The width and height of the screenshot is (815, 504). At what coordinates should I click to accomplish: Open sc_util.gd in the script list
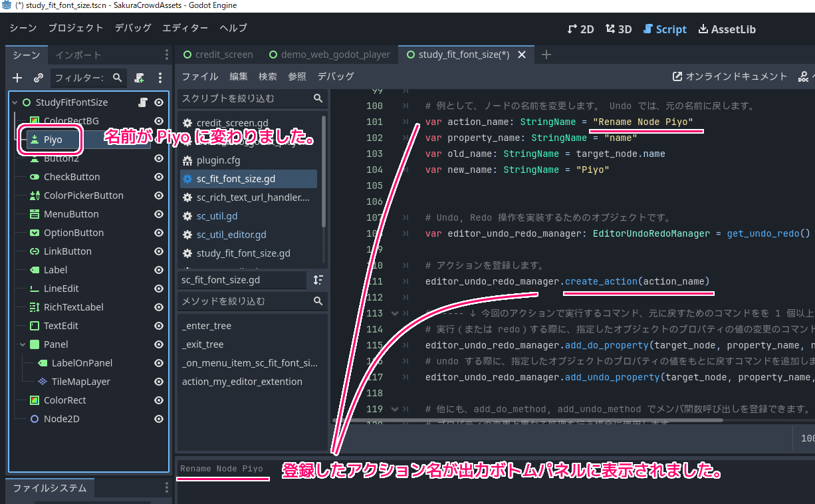pyautogui.click(x=217, y=216)
